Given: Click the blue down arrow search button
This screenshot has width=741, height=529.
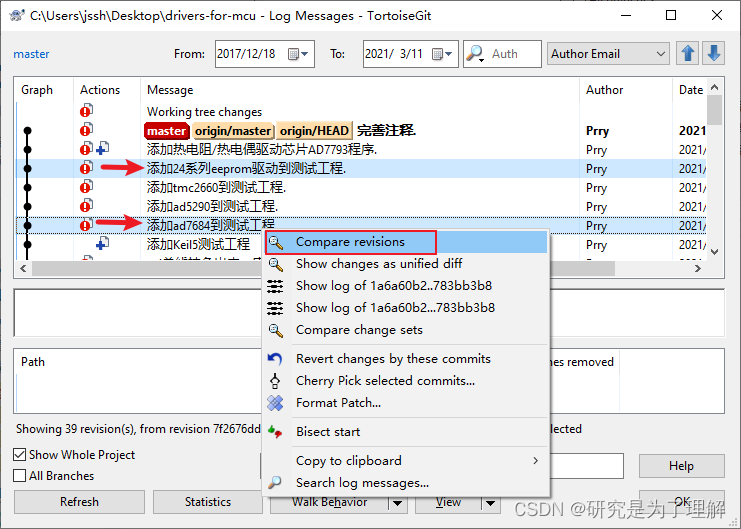Looking at the screenshot, I should click(x=713, y=53).
